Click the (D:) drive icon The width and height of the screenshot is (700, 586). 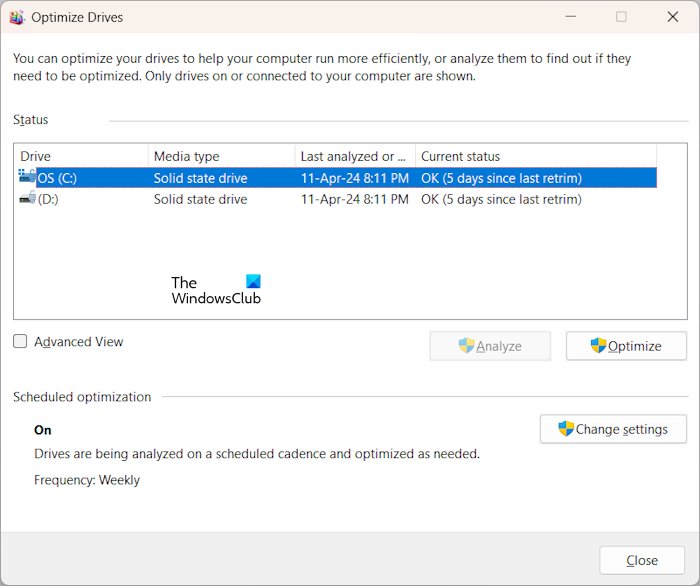[x=27, y=199]
